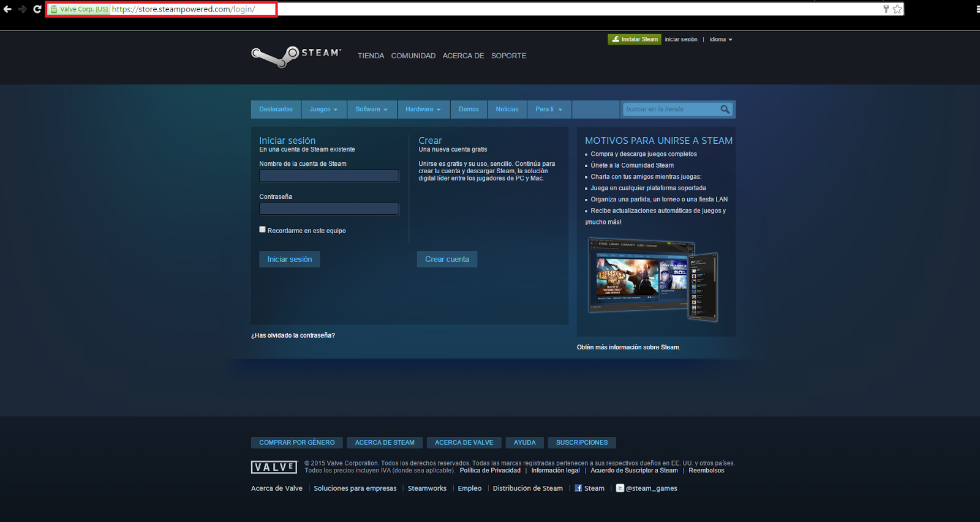Click the Valve logo in the footer
Viewport: 980px width, 522px height.
tap(274, 468)
